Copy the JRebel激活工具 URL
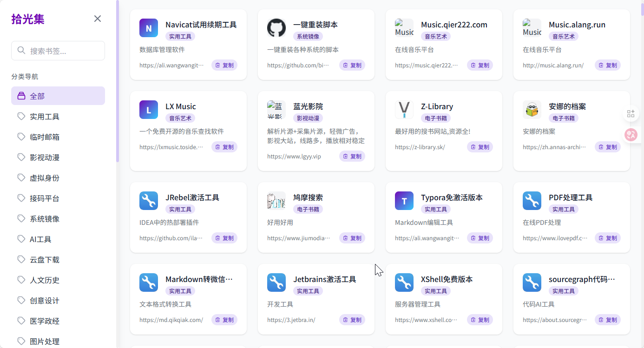 click(224, 238)
